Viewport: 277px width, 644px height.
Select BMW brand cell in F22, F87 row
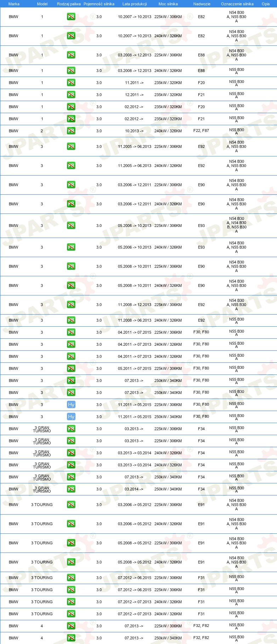pos(13,131)
